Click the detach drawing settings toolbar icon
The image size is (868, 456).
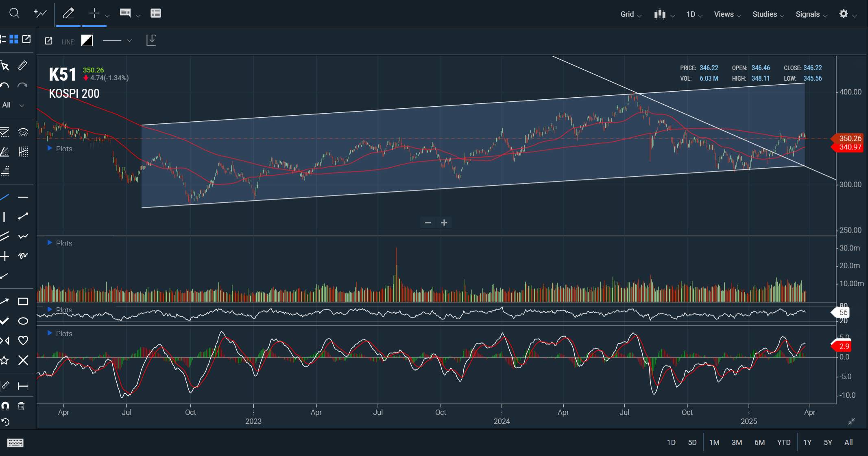click(x=48, y=41)
